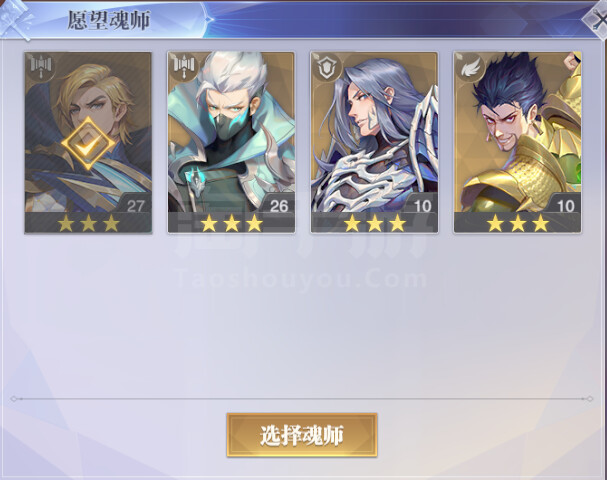Click the wing agility icon on golden-armor card
Screen dimensions: 607x480
470,68
